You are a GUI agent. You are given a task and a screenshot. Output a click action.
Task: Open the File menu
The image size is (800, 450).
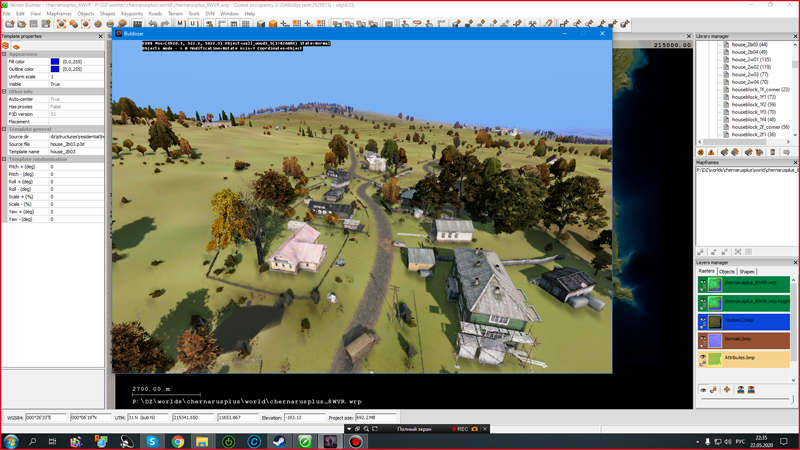(x=6, y=14)
